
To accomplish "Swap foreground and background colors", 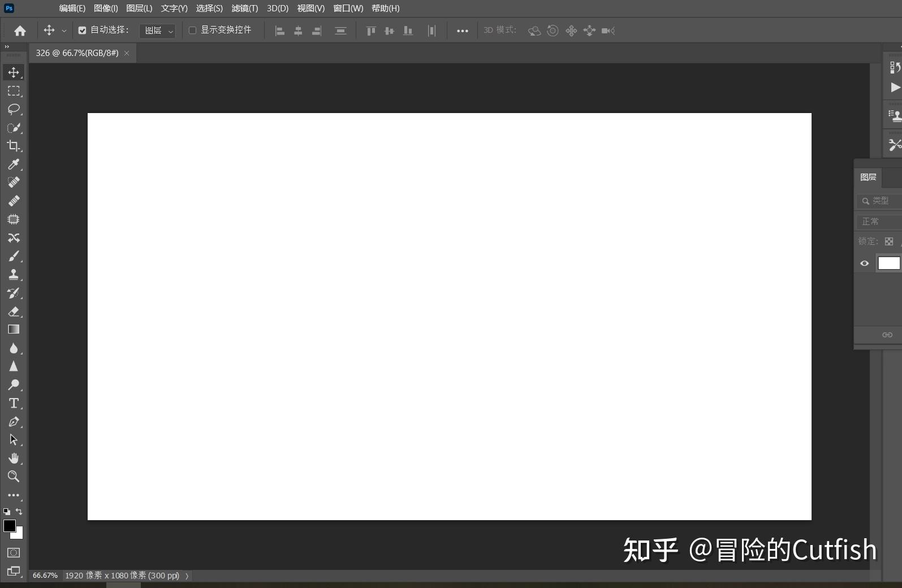I will click(19, 511).
